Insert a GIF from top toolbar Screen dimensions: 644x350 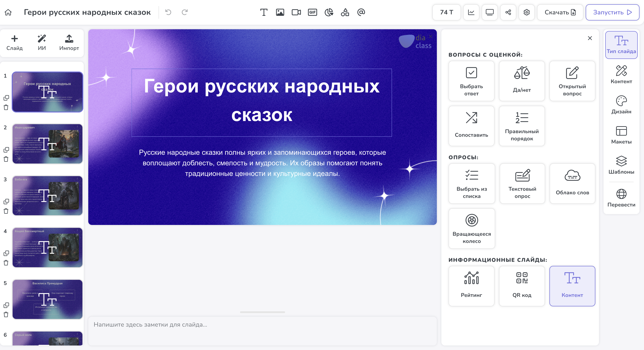313,12
